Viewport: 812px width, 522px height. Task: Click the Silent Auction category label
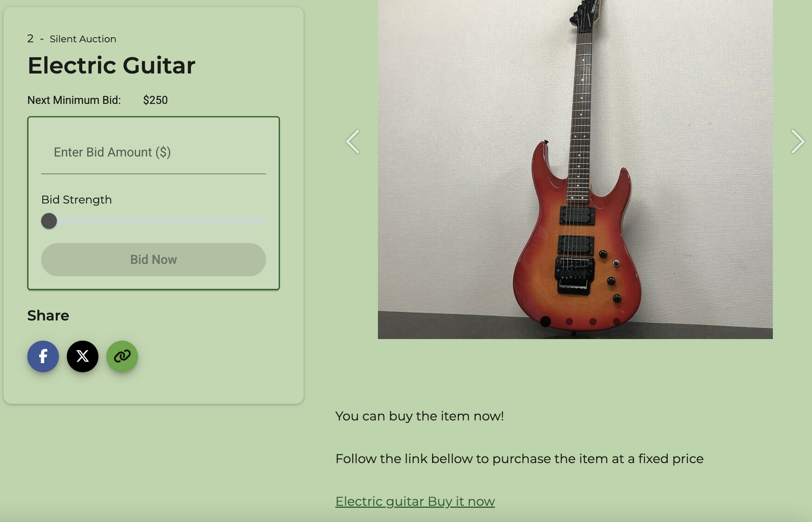pyautogui.click(x=83, y=39)
